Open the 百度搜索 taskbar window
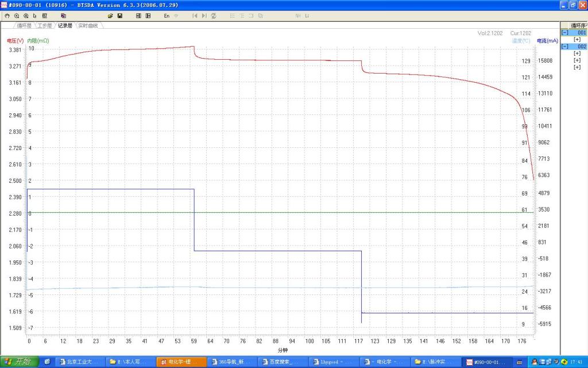Image resolution: width=588 pixels, height=368 pixels. (x=283, y=362)
